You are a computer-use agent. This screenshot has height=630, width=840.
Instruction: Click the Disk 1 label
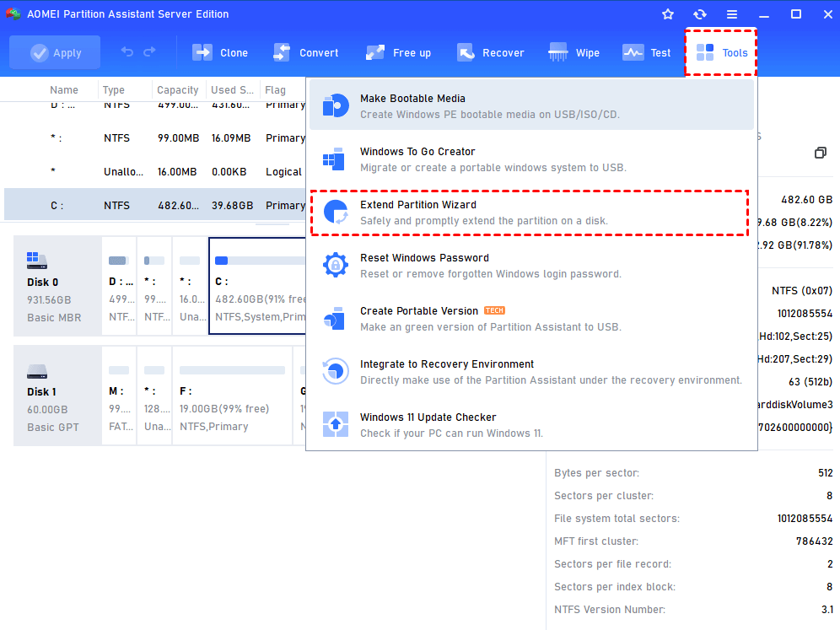[42, 392]
